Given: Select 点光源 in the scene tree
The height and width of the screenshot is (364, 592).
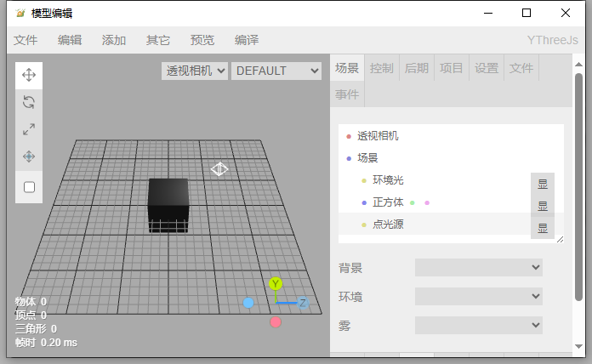Looking at the screenshot, I should [x=387, y=225].
